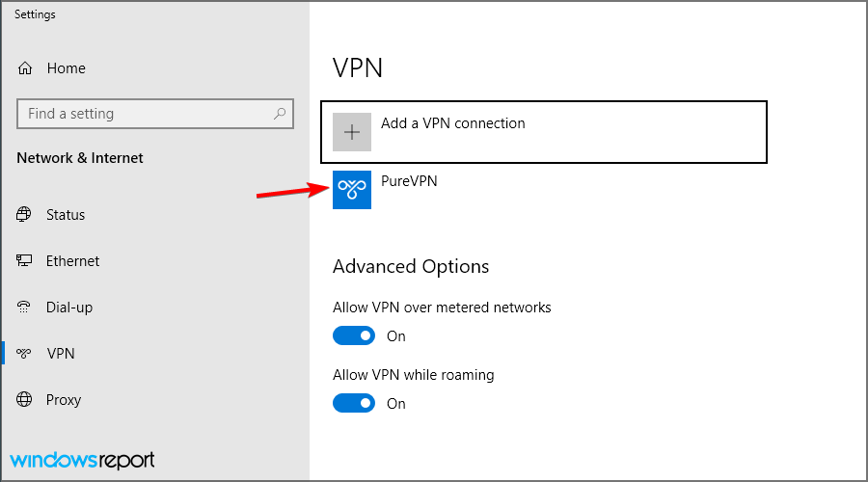Click the windowsreport logo
The width and height of the screenshot is (868, 482).
click(x=83, y=460)
